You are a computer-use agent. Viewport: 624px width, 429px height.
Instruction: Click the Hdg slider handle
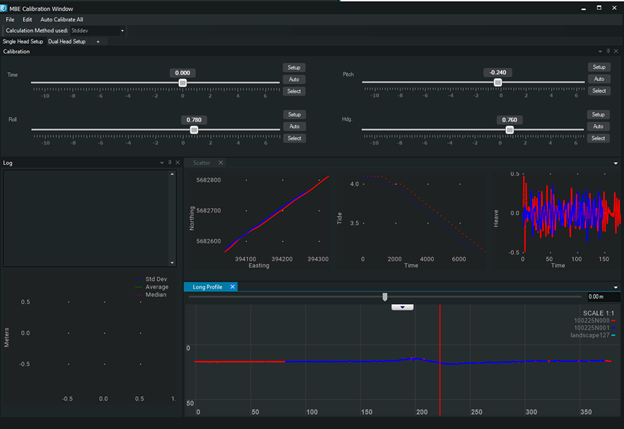click(x=509, y=130)
